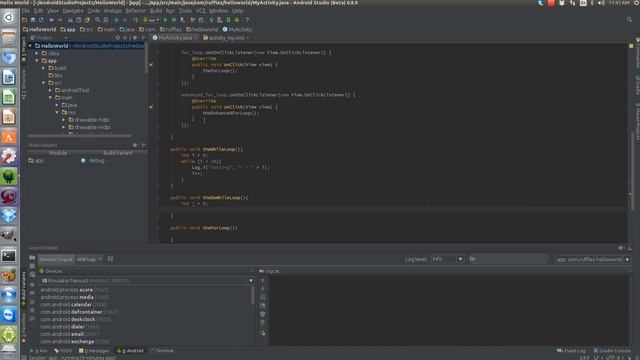
Task: Open the Ubuntu Dash home icon
Action: (x=9, y=18)
